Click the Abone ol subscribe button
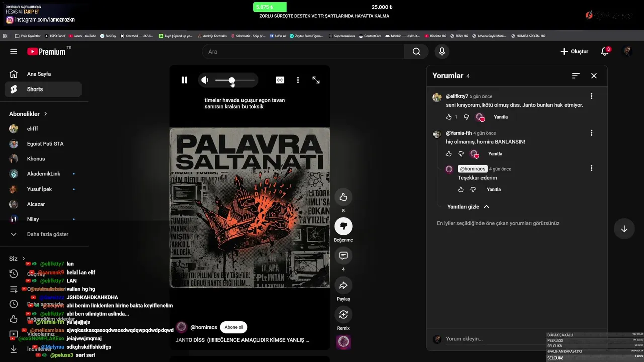644x362 pixels. [x=233, y=327]
